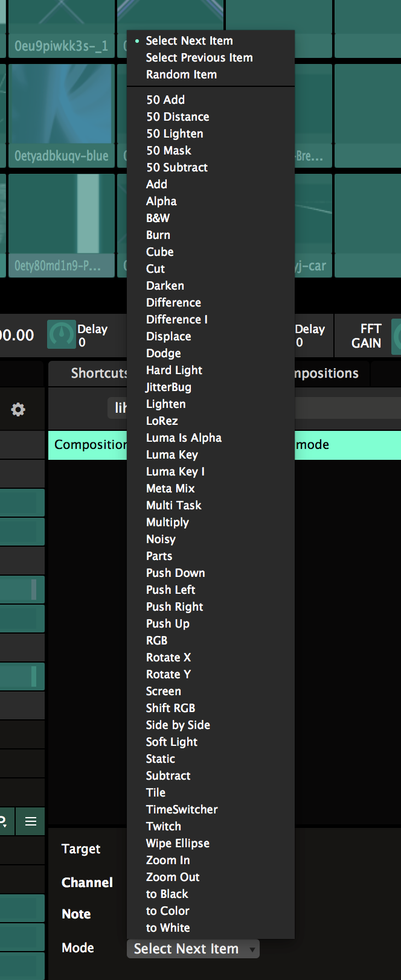Switch to the Shortcuts tab
401x980 pixels.
click(97, 374)
